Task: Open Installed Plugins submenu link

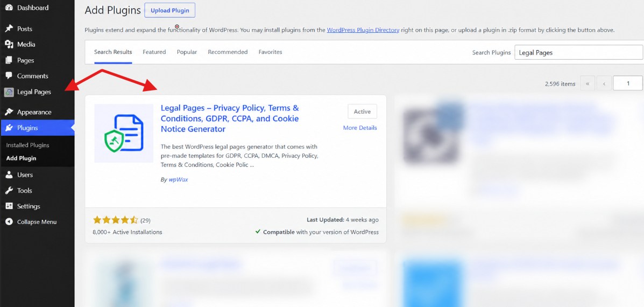Action: pos(27,145)
